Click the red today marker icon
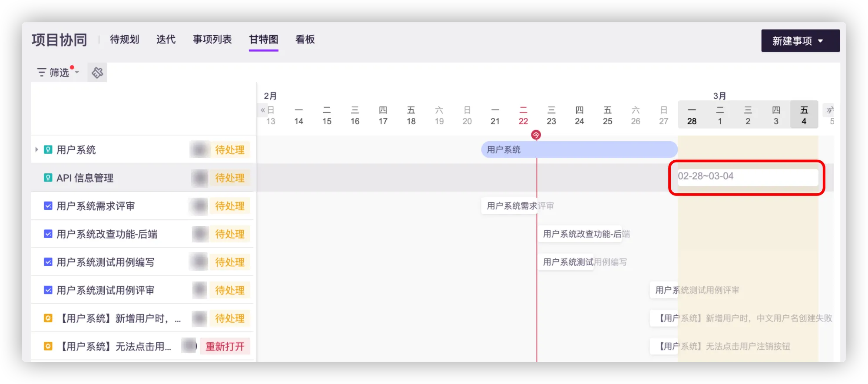 click(536, 135)
